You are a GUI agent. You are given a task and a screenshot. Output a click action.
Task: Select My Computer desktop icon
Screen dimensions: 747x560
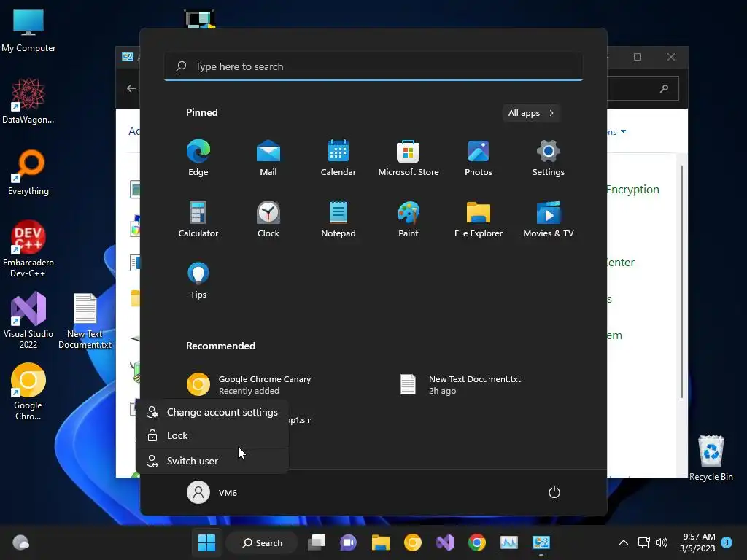click(28, 31)
